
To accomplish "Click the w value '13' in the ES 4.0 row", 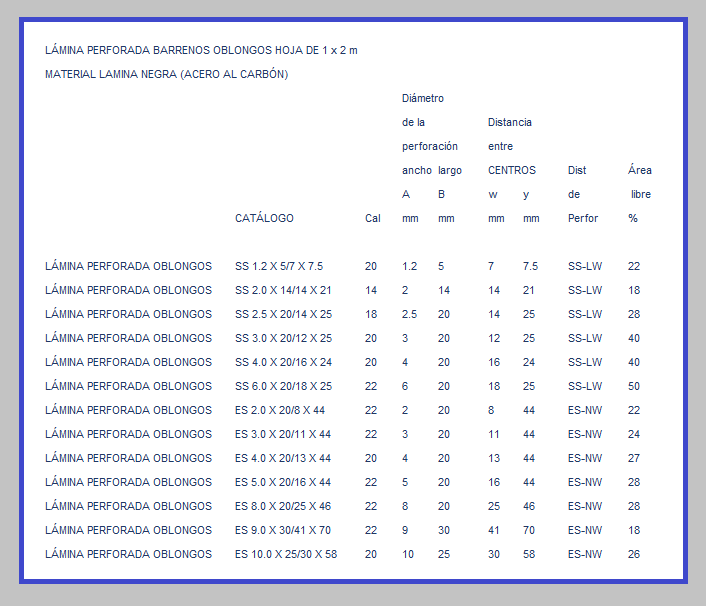I will pos(494,458).
